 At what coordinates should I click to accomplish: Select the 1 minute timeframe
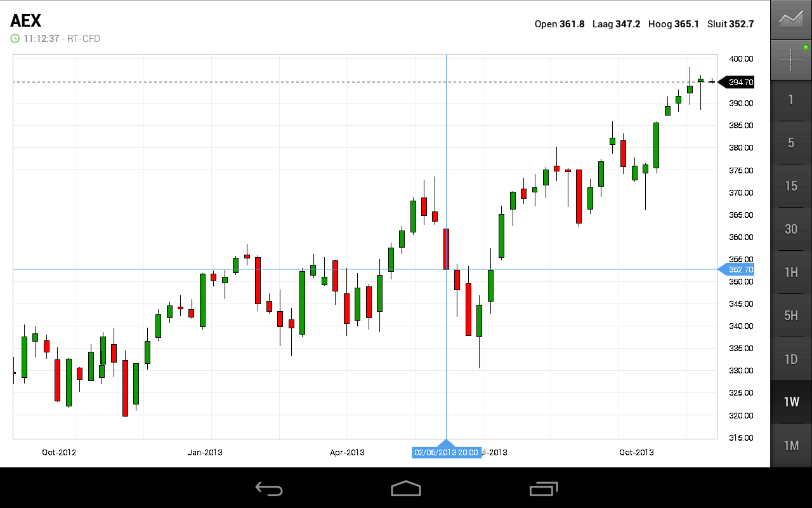pos(790,100)
